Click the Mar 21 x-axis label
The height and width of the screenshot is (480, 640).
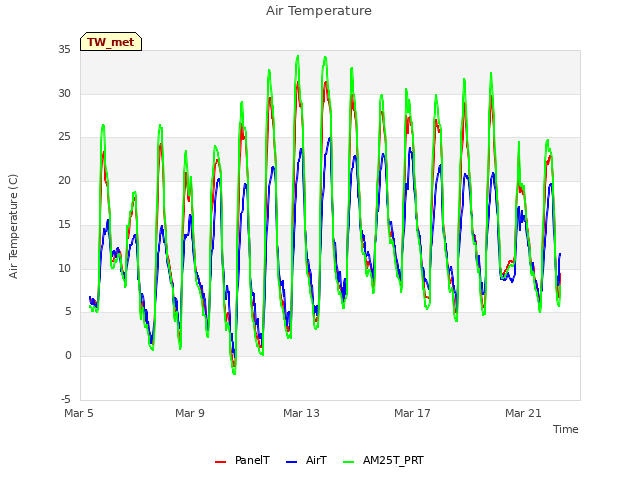(x=523, y=413)
